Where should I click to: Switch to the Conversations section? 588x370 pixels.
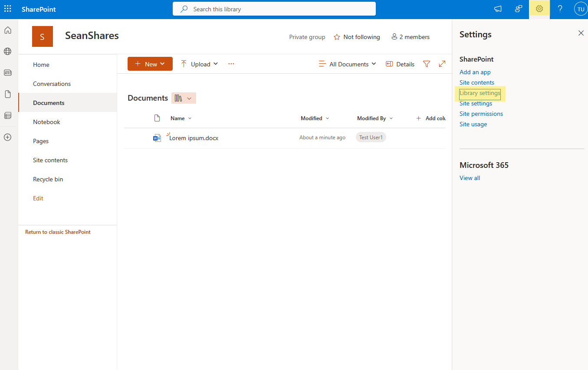pyautogui.click(x=52, y=83)
